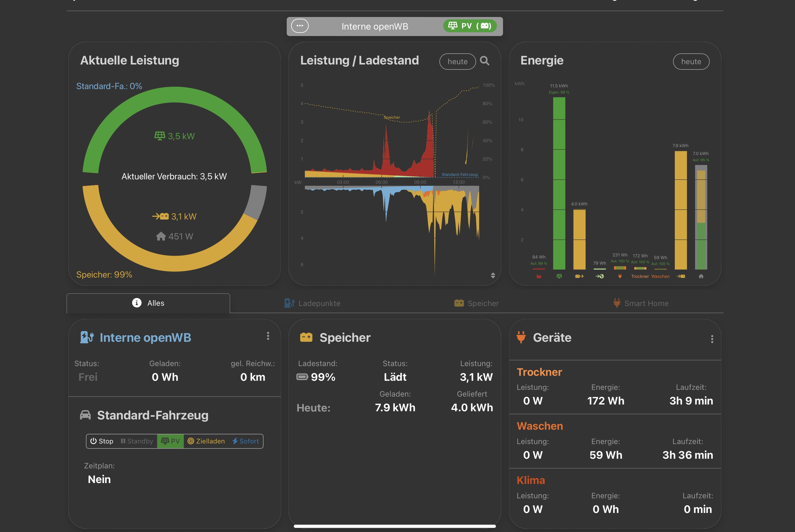The height and width of the screenshot is (532, 795).
Task: Select Zielladen charging mode
Action: 206,441
